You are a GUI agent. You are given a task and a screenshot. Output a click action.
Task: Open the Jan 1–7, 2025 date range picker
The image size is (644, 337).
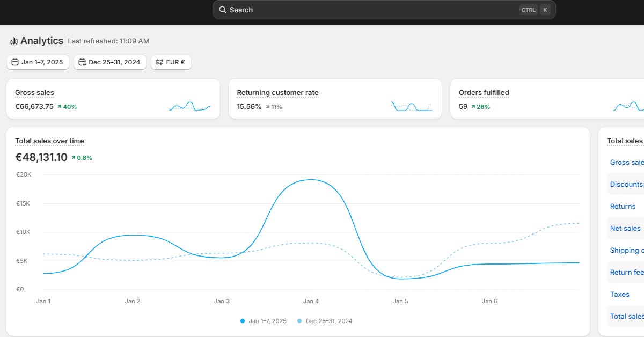pos(38,62)
